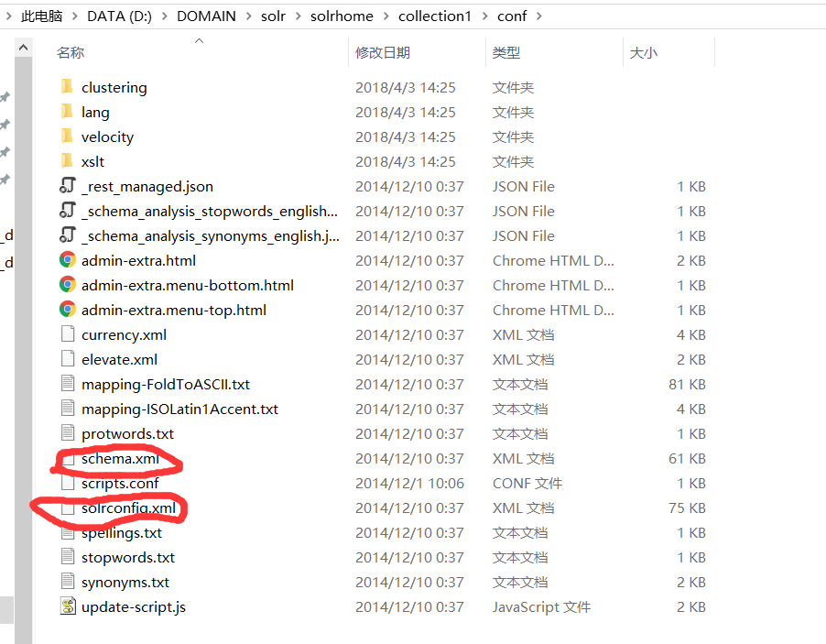
Task: Click conf in the breadcrumb path
Action: 512,16
